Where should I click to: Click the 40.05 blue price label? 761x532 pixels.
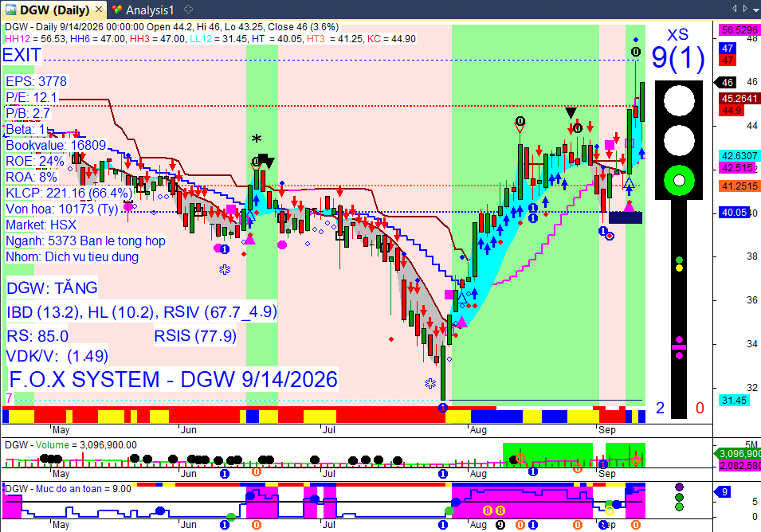click(x=733, y=213)
